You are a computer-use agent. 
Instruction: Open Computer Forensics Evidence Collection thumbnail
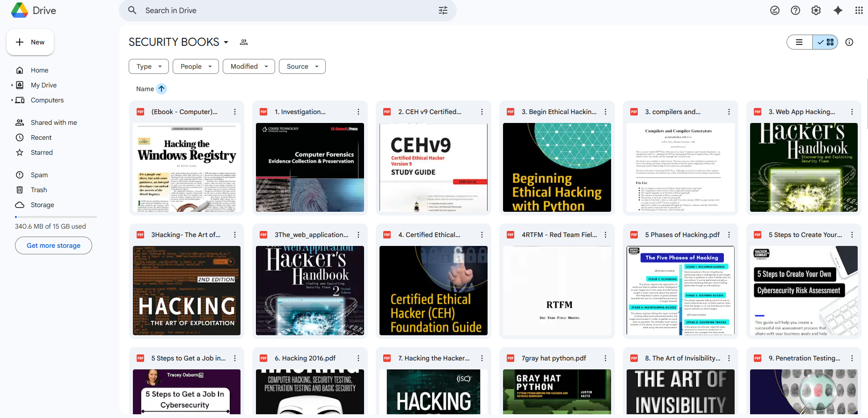pyautogui.click(x=310, y=167)
